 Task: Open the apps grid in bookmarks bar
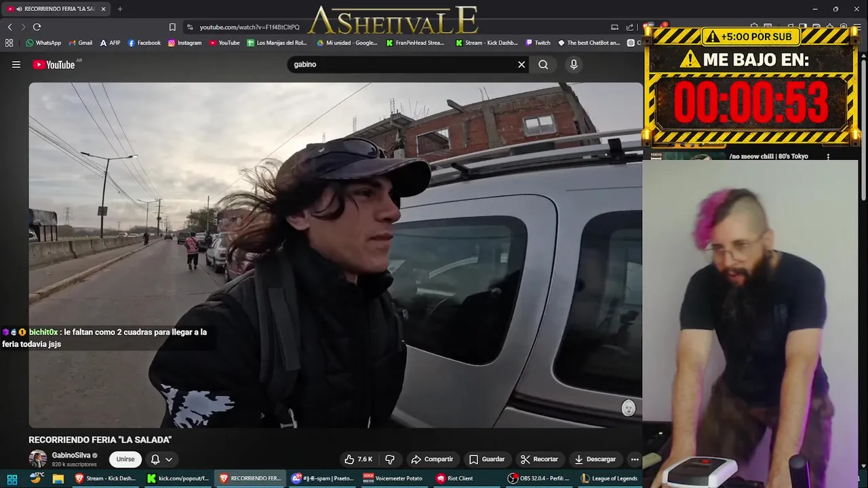click(9, 43)
